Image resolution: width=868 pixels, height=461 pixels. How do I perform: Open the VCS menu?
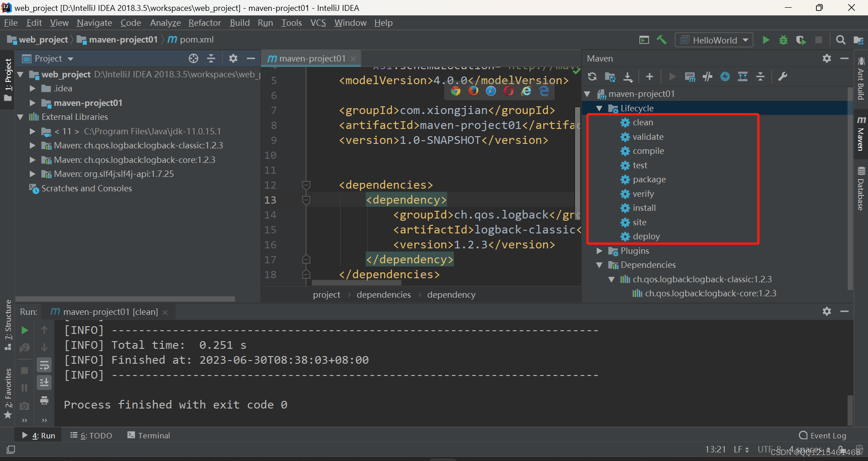pyautogui.click(x=318, y=23)
